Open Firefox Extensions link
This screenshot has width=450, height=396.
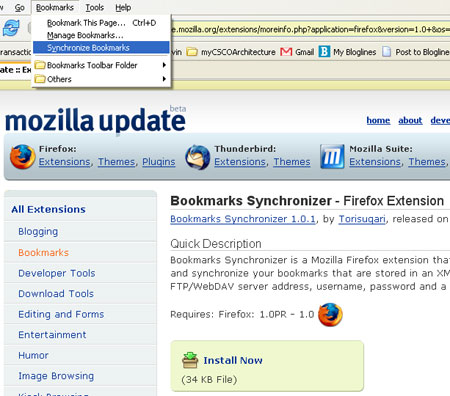coord(65,162)
